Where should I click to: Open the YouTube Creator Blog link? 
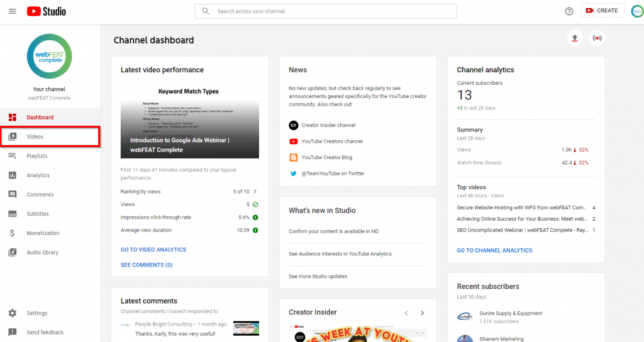[327, 157]
